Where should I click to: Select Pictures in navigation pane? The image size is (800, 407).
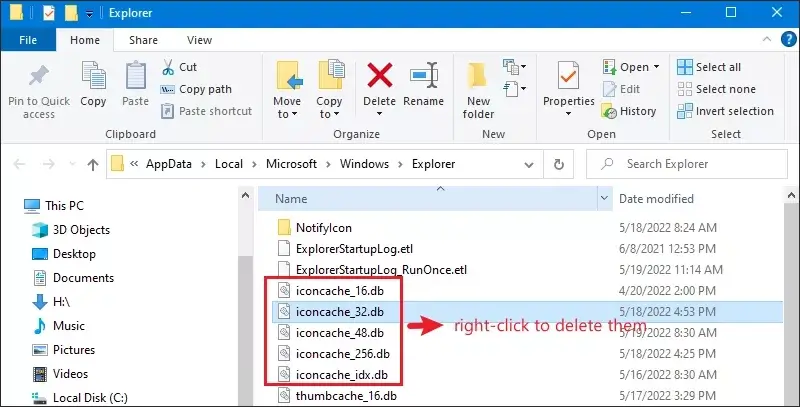(x=63, y=350)
